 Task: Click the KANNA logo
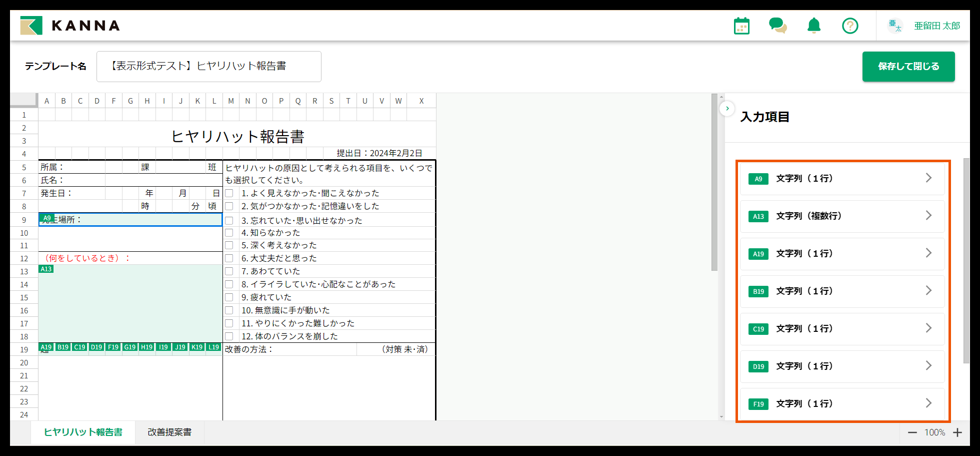click(70, 26)
